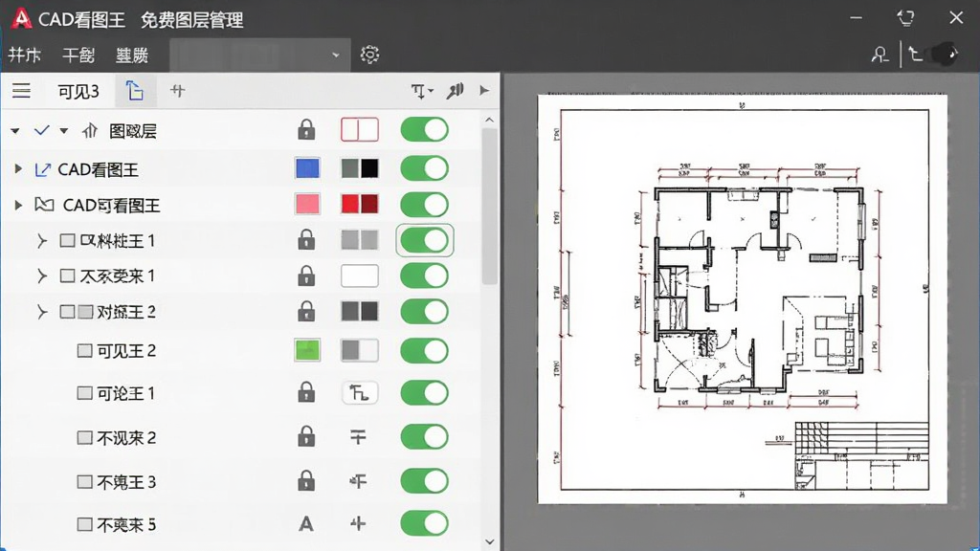The height and width of the screenshot is (551, 980).
Task: Click the last layer row name ending in 5
Action: click(126, 525)
